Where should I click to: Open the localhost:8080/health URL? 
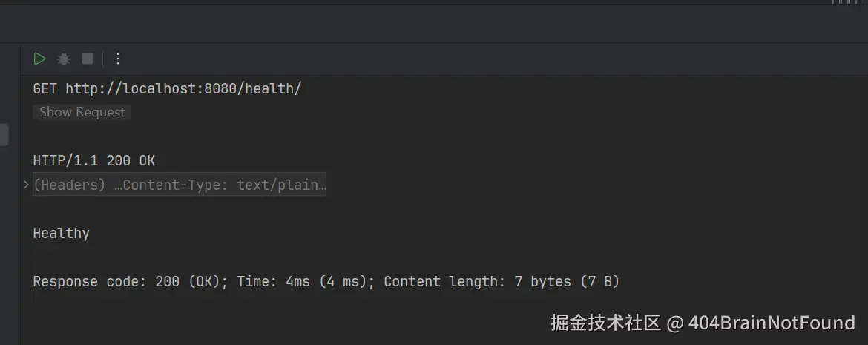[183, 89]
